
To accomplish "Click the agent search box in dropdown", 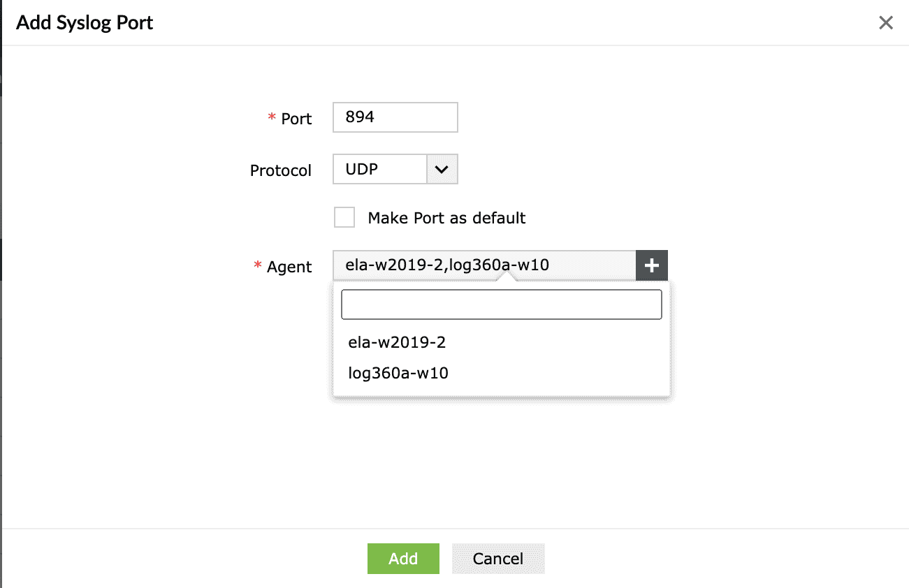I will [501, 304].
